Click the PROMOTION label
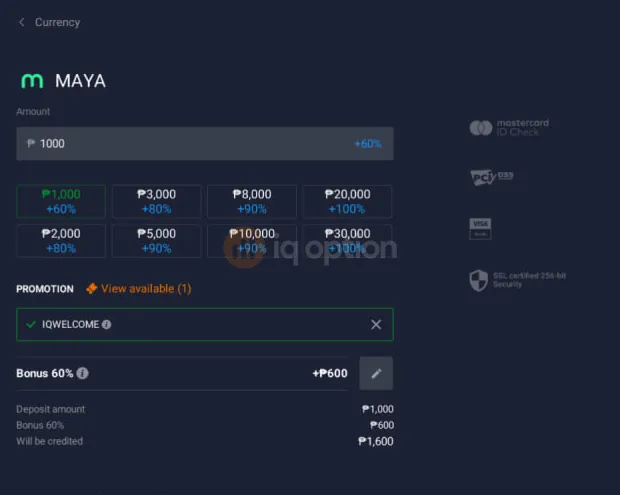Screen dimensions: 620x495 tap(45, 289)
